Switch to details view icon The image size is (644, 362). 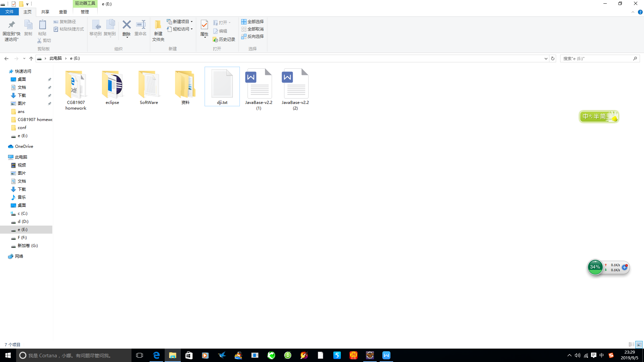[x=631, y=345]
